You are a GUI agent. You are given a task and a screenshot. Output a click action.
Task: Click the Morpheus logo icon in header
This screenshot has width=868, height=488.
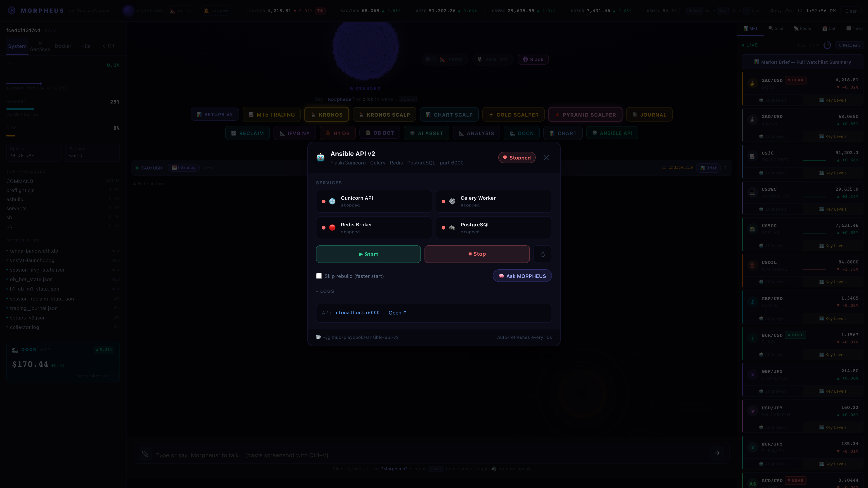(12, 10)
